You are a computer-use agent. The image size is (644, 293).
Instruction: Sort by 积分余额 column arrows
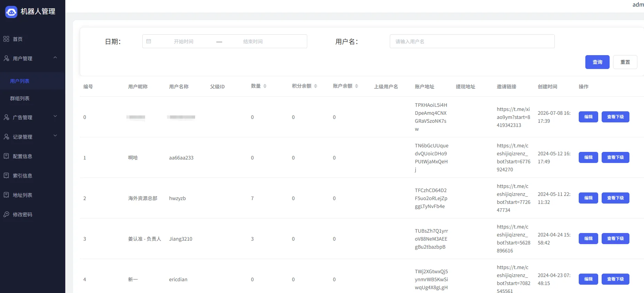tap(316, 86)
